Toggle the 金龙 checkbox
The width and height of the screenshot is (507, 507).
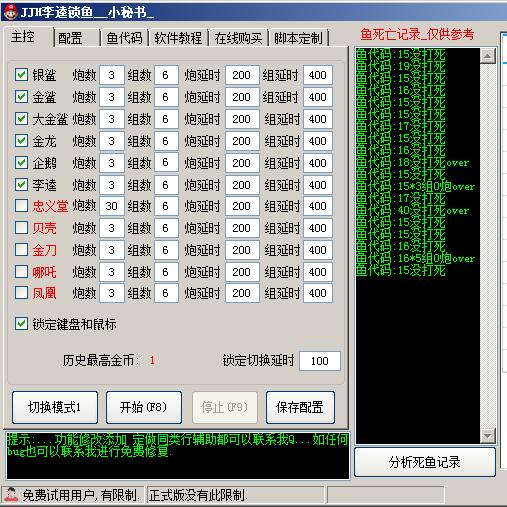tap(21, 141)
